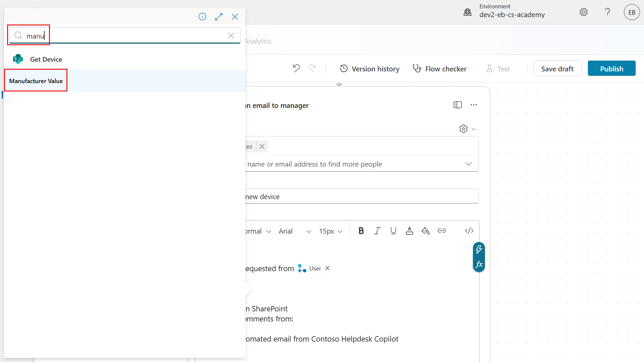Publish the flow
Image resolution: width=644 pixels, height=362 pixels.
(611, 68)
